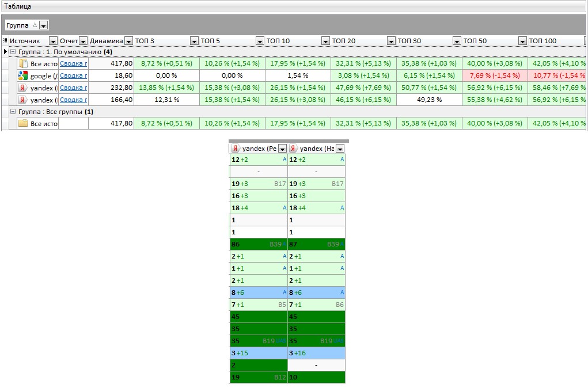Select the Динамика value 18,60
This screenshot has width=588, height=391.
click(x=111, y=75)
